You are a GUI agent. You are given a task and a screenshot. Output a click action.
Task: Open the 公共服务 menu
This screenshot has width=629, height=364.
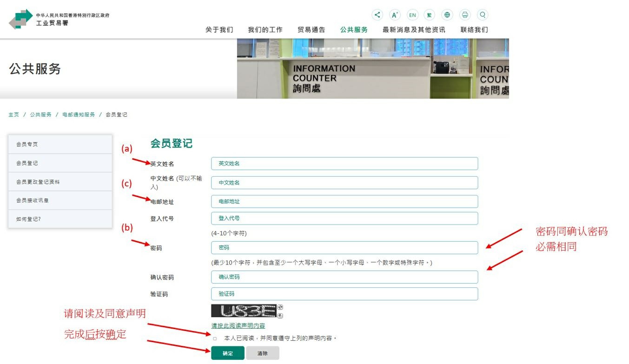click(354, 30)
